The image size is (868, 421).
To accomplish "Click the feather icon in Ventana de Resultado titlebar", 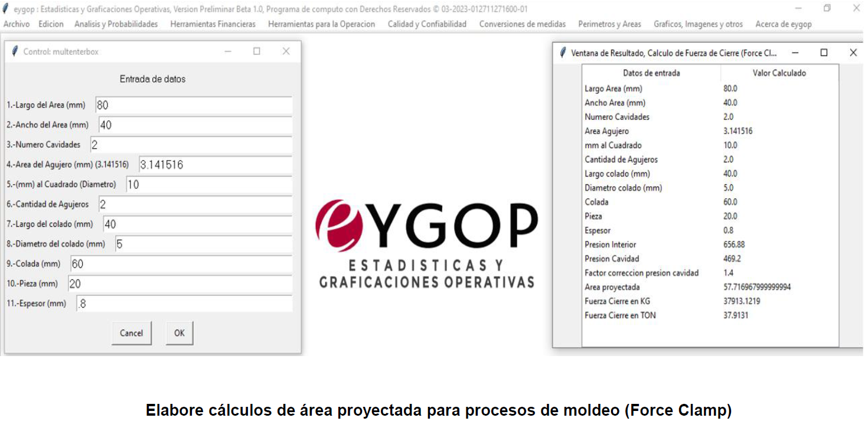I will click(563, 53).
